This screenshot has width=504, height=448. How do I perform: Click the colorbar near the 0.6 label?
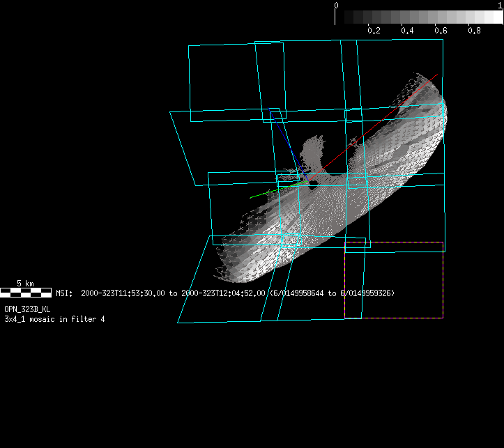point(441,17)
